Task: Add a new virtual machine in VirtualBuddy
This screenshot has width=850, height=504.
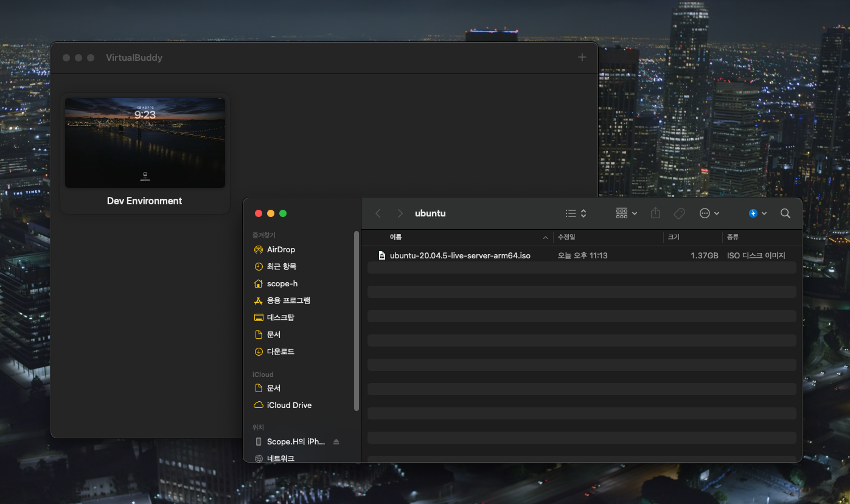Action: [x=582, y=57]
